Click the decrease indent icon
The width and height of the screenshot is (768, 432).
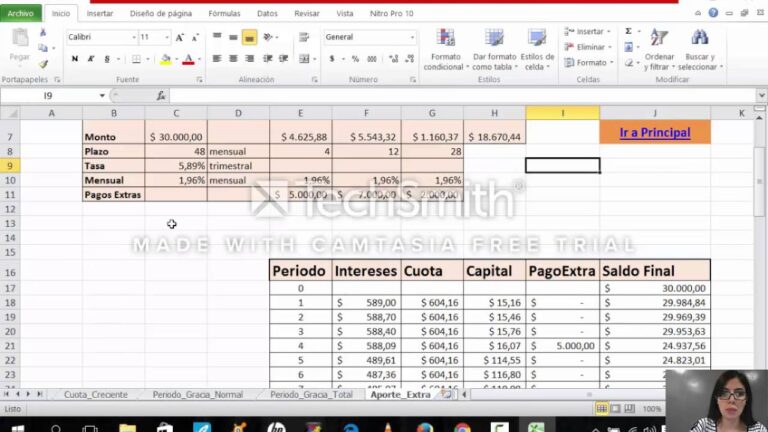[267, 59]
